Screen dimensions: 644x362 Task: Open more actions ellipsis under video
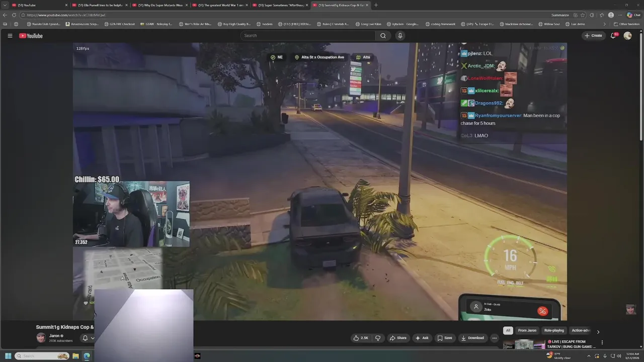(x=494, y=338)
